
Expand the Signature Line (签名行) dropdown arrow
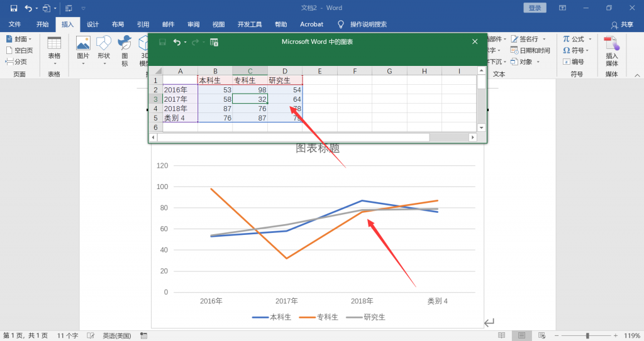(x=544, y=39)
